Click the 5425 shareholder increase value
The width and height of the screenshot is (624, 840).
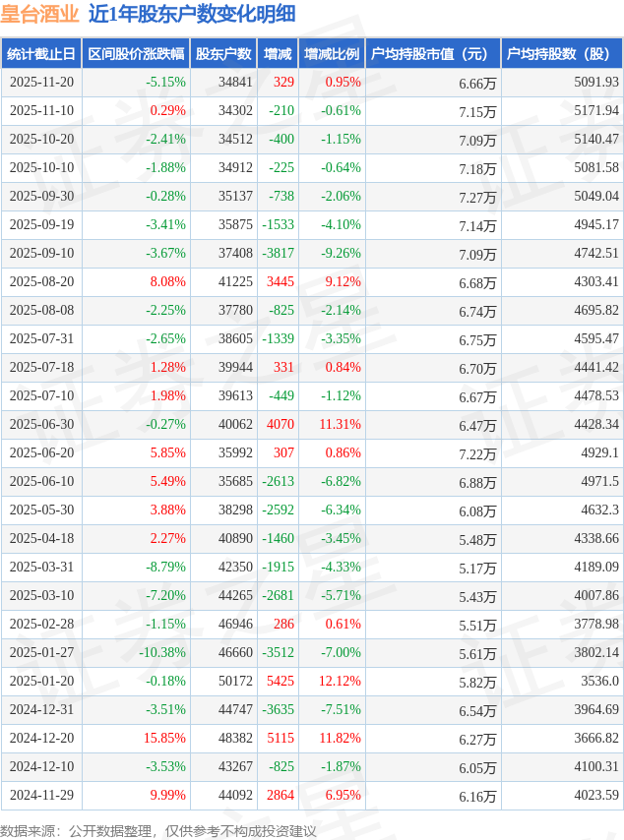pos(281,682)
